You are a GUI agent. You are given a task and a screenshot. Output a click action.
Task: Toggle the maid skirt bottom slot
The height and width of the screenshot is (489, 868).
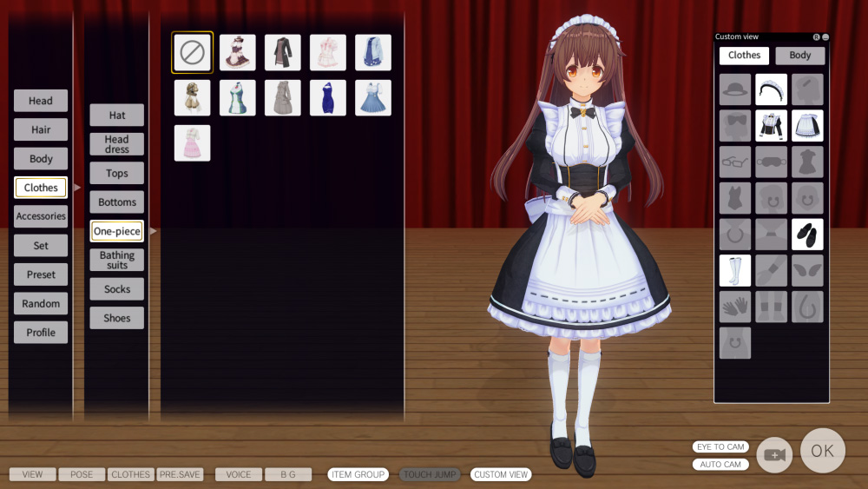click(x=807, y=126)
